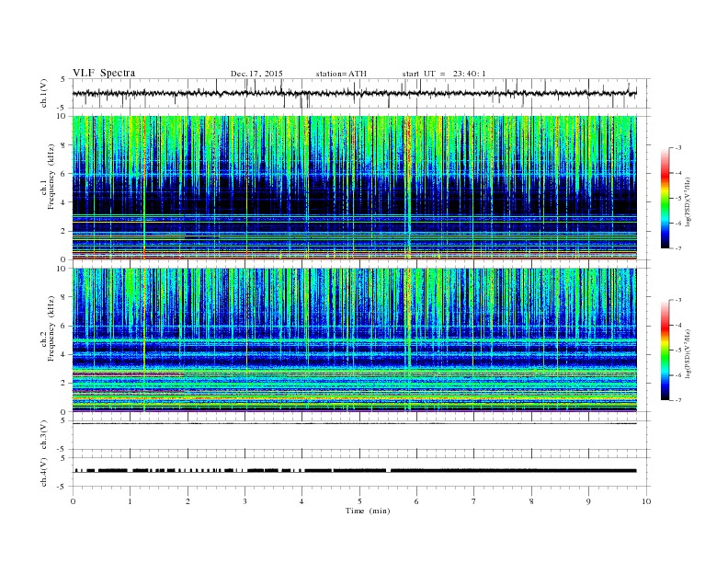This screenshot has width=728, height=563.
Task: Click the ch.1 'Frequency (kHz)' axis label
Action: 51,177
